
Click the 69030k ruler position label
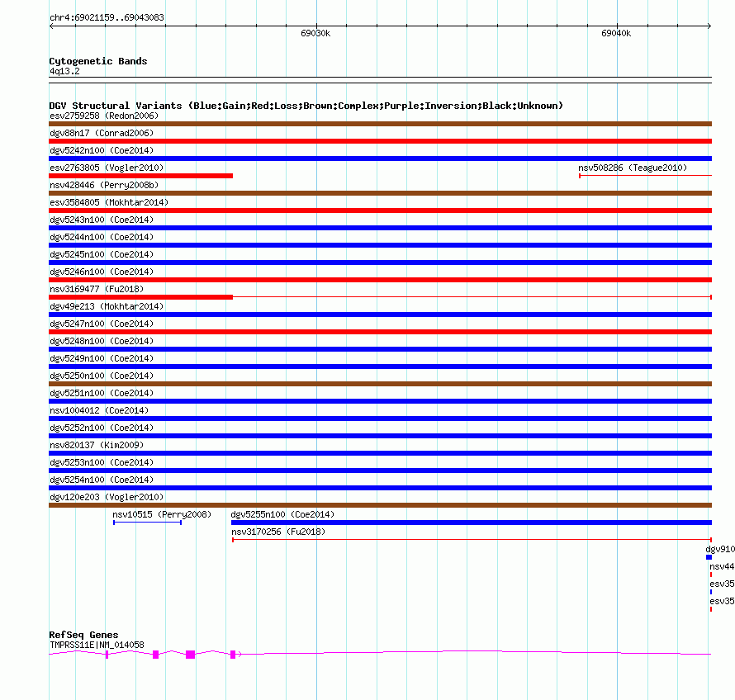point(315,33)
